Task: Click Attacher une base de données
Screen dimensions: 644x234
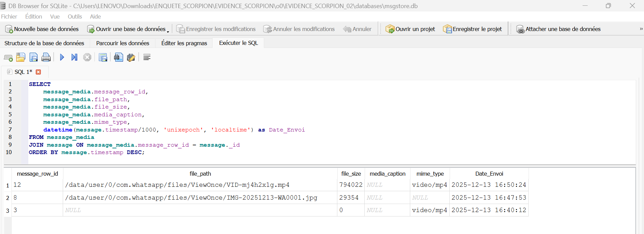Action: 558,29
